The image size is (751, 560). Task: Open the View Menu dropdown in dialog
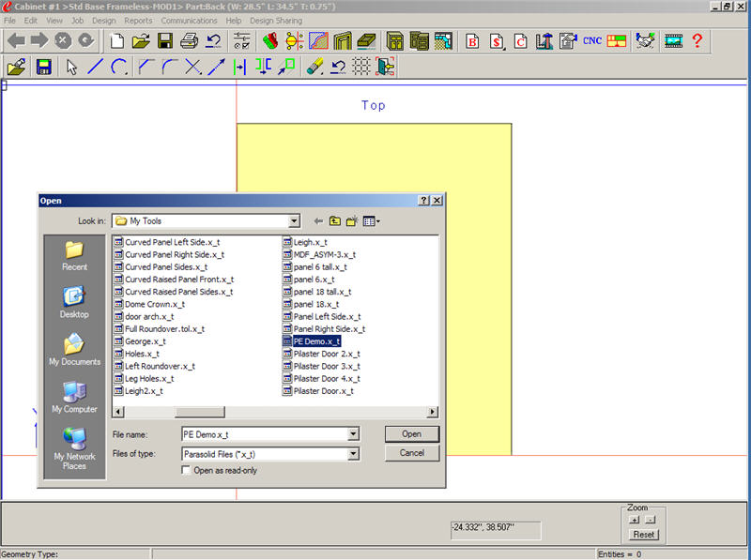(x=371, y=221)
